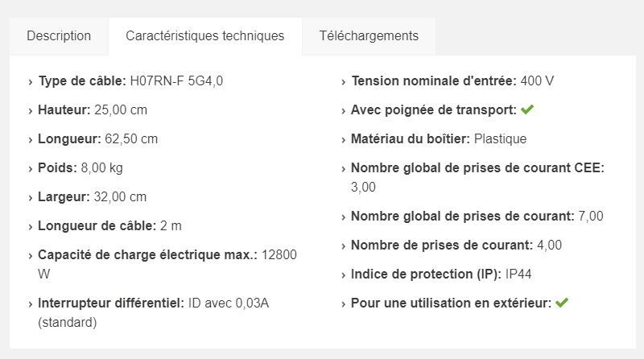This screenshot has height=359, width=644.
Task: Click chevron before Tension nominale d'entrée
Action: [344, 81]
